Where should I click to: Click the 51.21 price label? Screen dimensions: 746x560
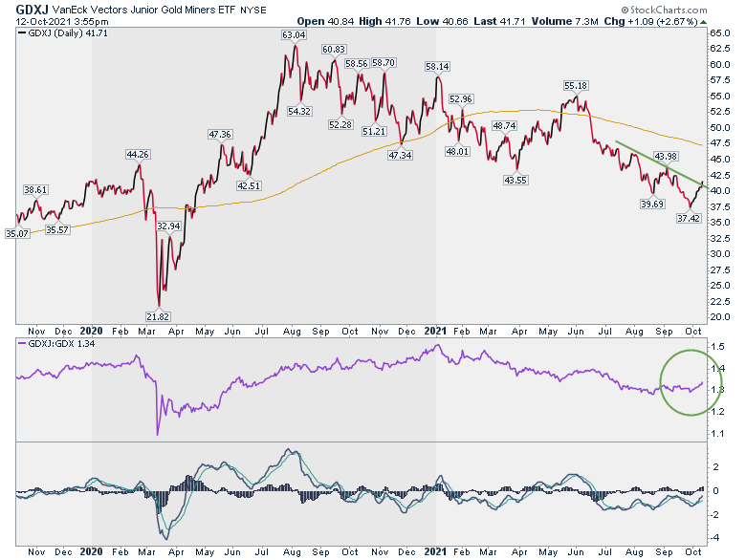coord(373,131)
